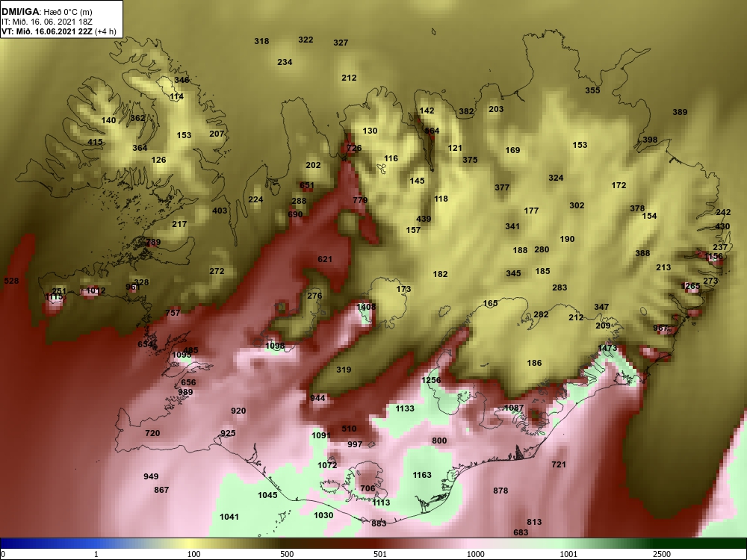
Task: Click the legend label '100'
Action: click(193, 554)
